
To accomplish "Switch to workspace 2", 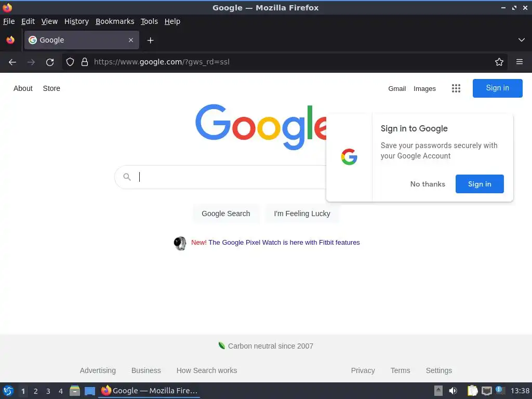I will [36, 391].
